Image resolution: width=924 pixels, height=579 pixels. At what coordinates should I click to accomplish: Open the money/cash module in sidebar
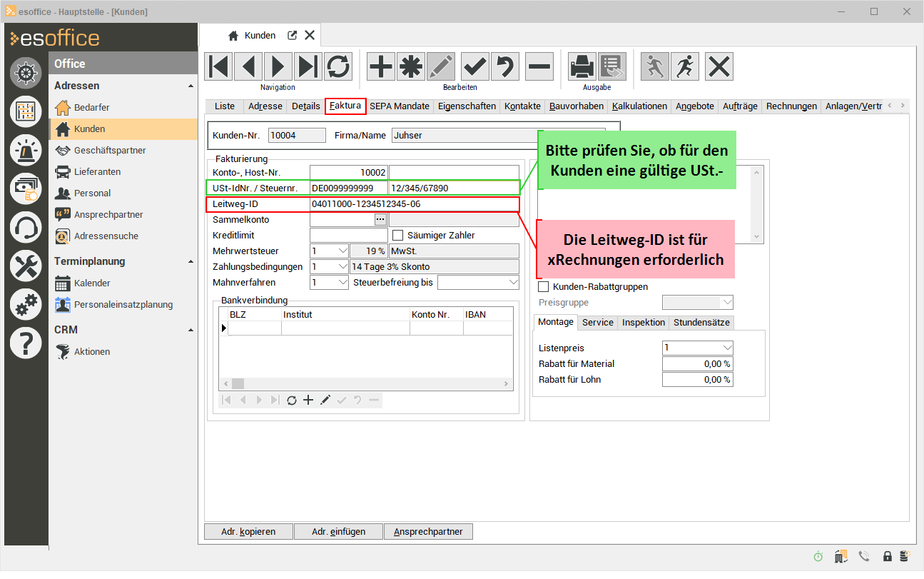point(26,188)
